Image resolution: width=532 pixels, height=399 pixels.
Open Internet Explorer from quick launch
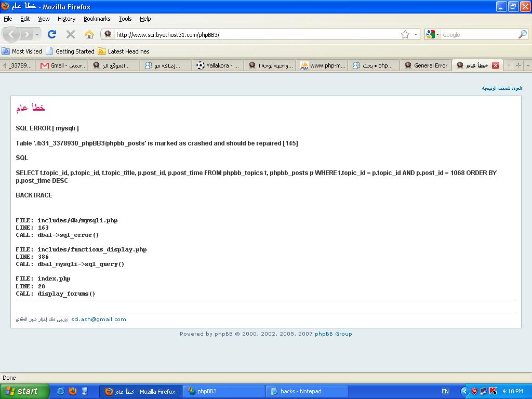60,391
